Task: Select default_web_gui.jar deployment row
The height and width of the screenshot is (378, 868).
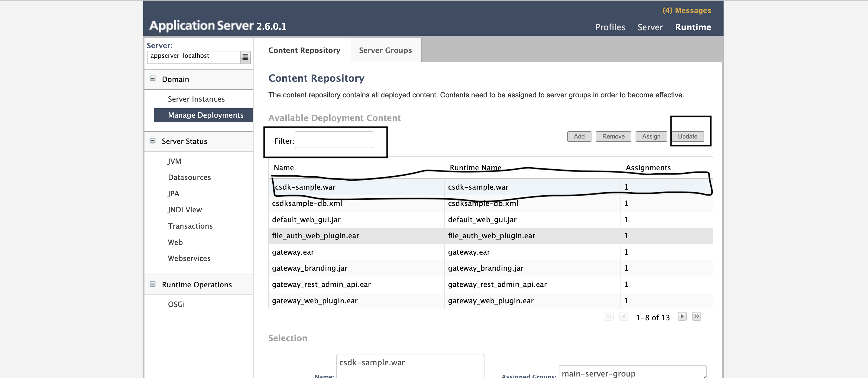Action: pos(491,220)
